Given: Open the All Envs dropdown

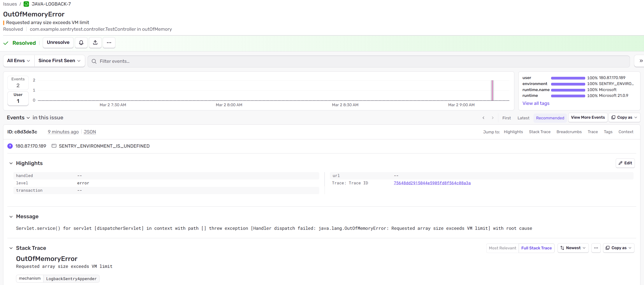Looking at the screenshot, I should (18, 61).
